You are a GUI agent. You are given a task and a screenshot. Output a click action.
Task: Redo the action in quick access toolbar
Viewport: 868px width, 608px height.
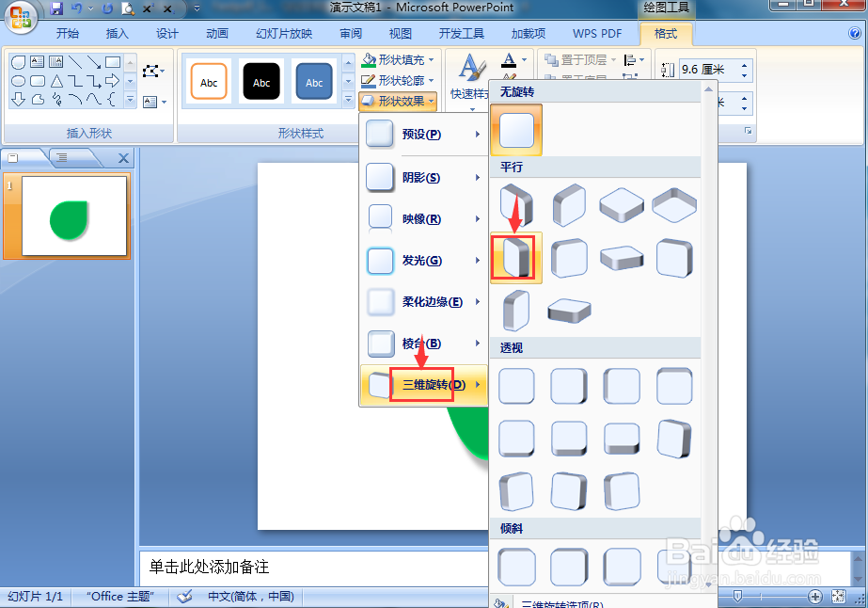pyautogui.click(x=107, y=8)
